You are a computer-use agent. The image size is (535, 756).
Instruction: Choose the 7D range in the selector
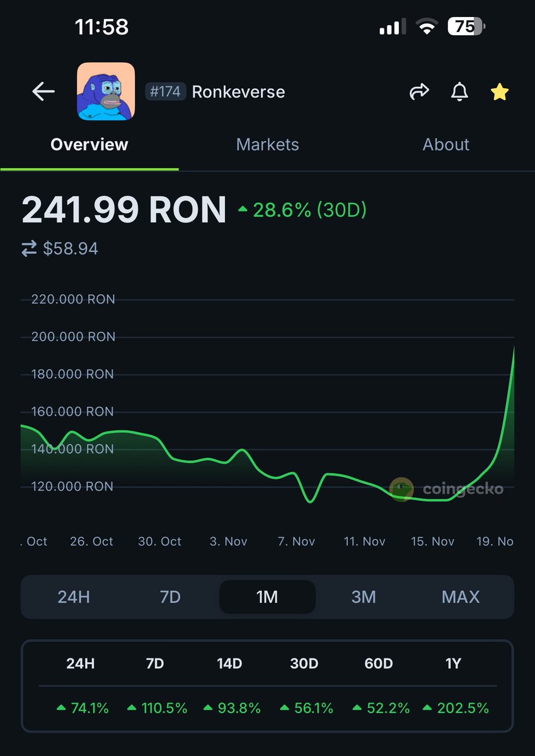tap(170, 597)
